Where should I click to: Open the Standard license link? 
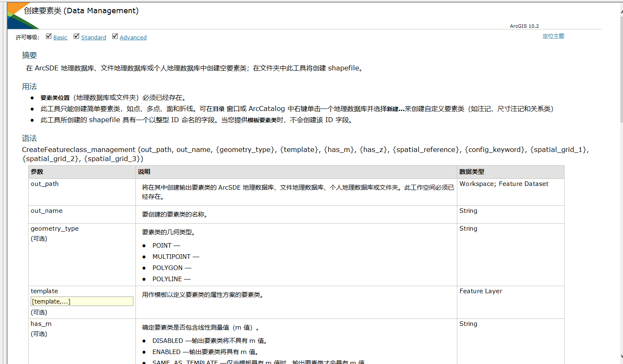pos(94,37)
